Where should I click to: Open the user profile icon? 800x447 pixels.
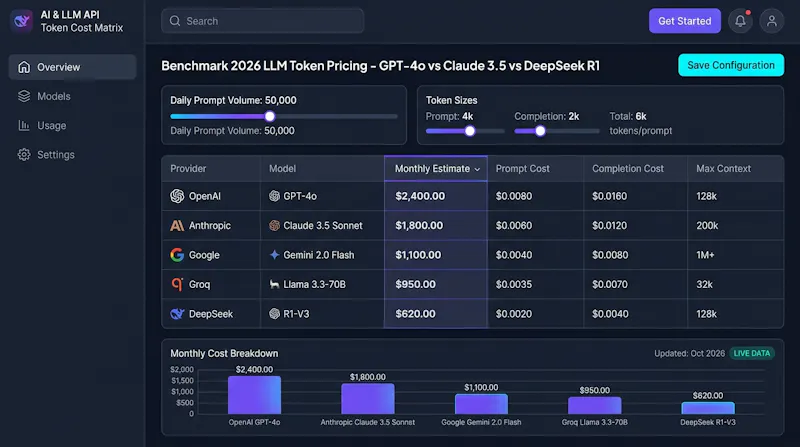click(771, 21)
